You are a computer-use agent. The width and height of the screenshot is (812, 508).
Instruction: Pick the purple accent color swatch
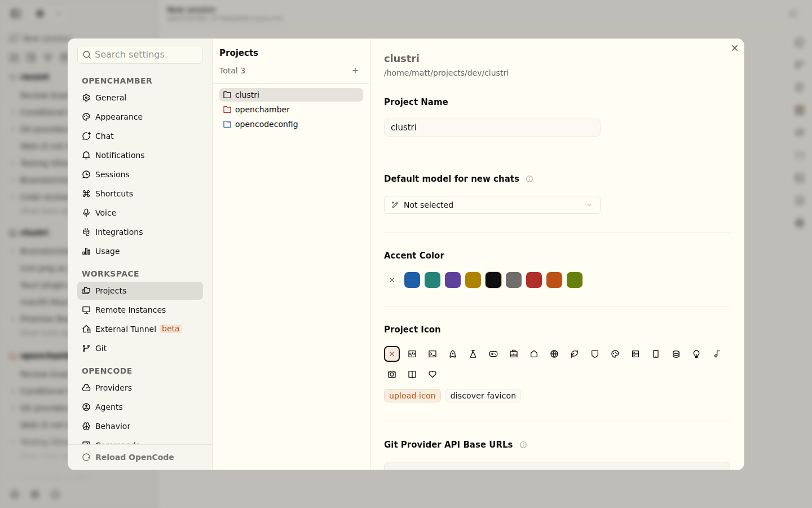pyautogui.click(x=453, y=280)
